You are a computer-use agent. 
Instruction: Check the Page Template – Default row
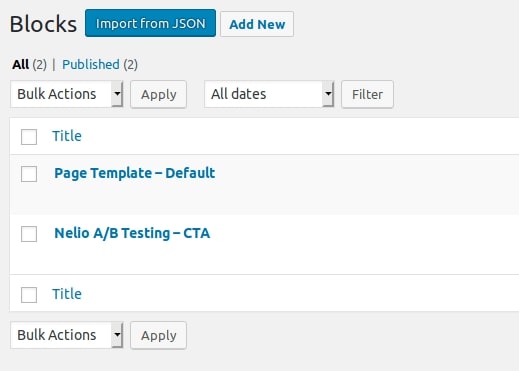tap(29, 174)
